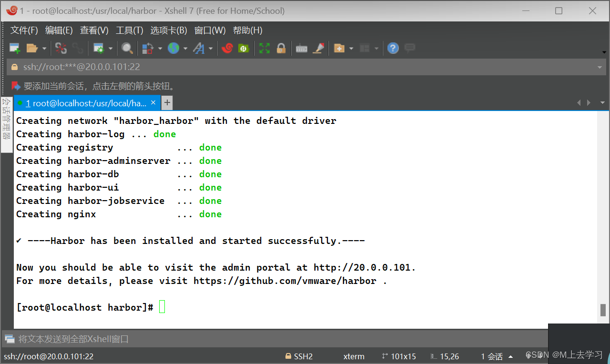This screenshot has height=364, width=610.
Task: Click the New Session icon in toolbar
Action: [15, 48]
